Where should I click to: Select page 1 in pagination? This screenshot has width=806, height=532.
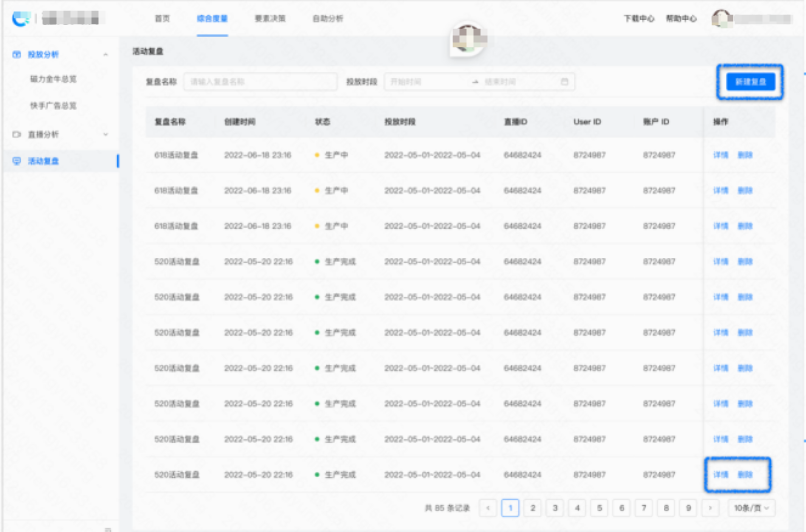click(x=510, y=508)
